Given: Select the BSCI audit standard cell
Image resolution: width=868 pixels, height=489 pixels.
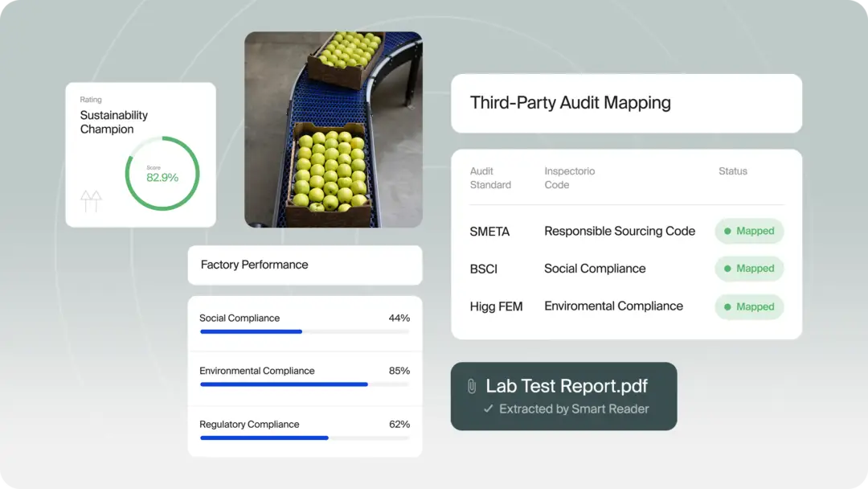Looking at the screenshot, I should 483,269.
